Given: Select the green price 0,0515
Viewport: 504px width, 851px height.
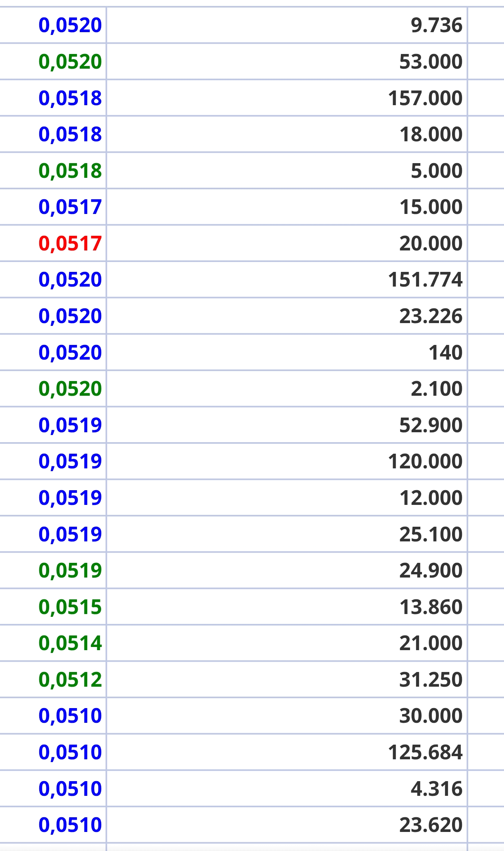Looking at the screenshot, I should tap(70, 607).
